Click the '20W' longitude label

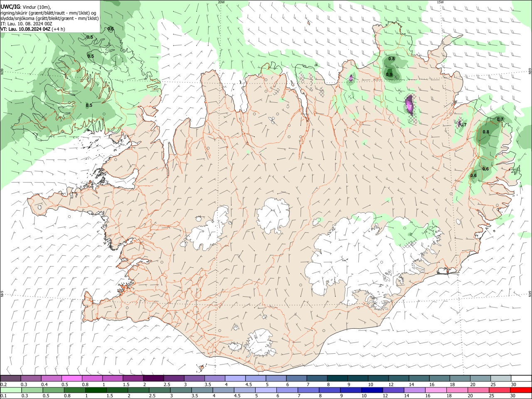pos(221,2)
